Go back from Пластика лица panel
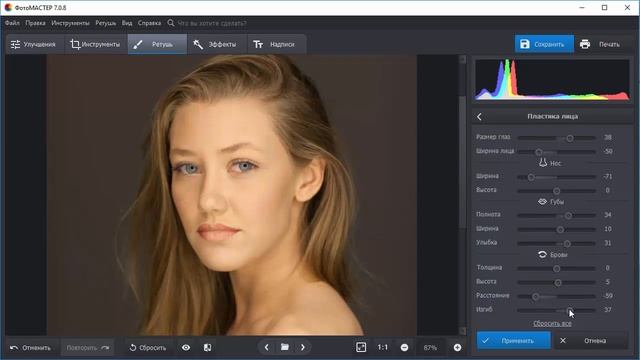 (x=480, y=117)
